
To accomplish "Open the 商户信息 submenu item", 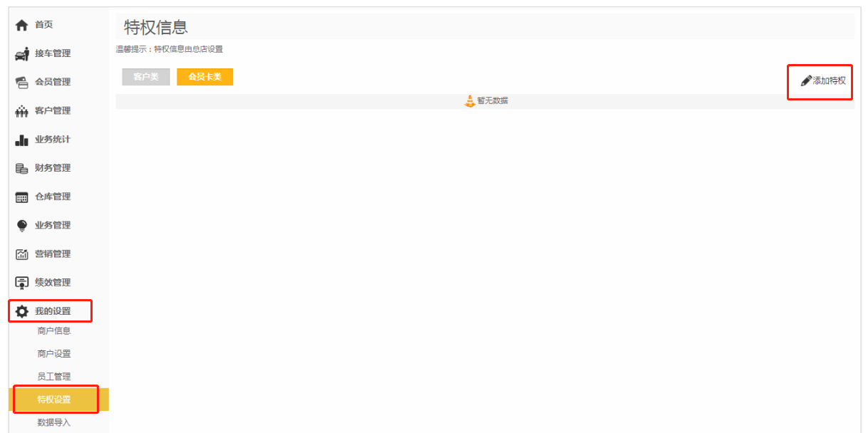I will pos(54,331).
